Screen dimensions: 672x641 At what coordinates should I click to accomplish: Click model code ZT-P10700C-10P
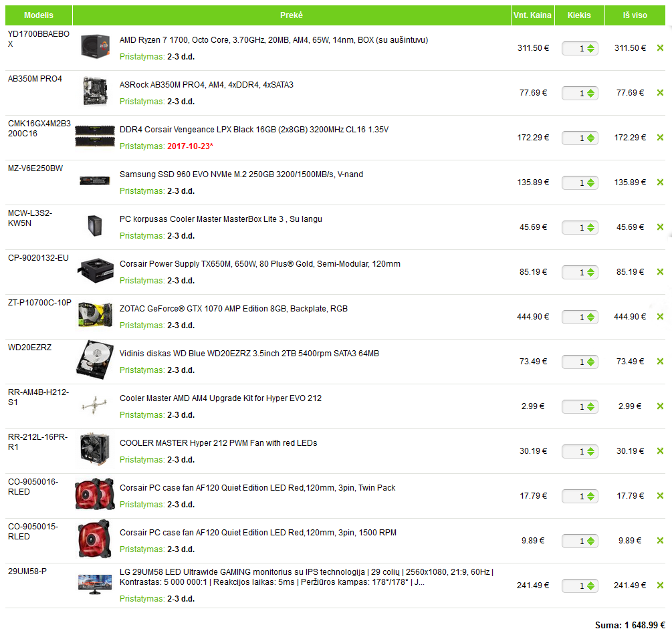[39, 303]
